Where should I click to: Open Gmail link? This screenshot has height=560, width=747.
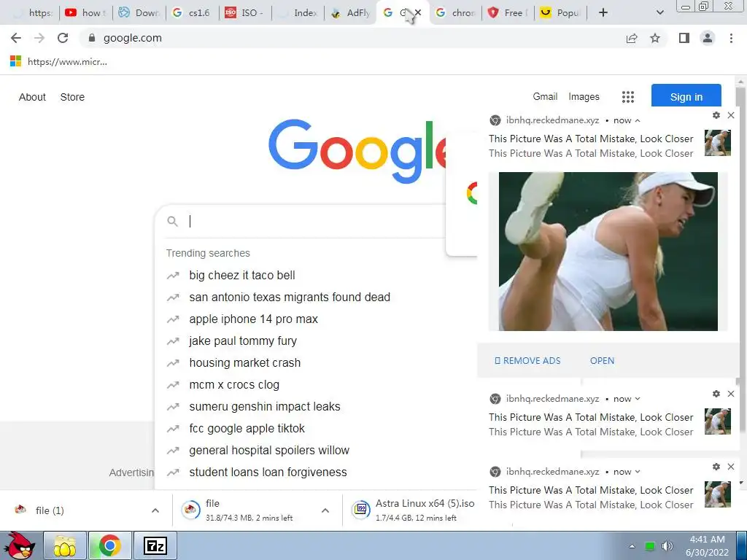tap(545, 97)
